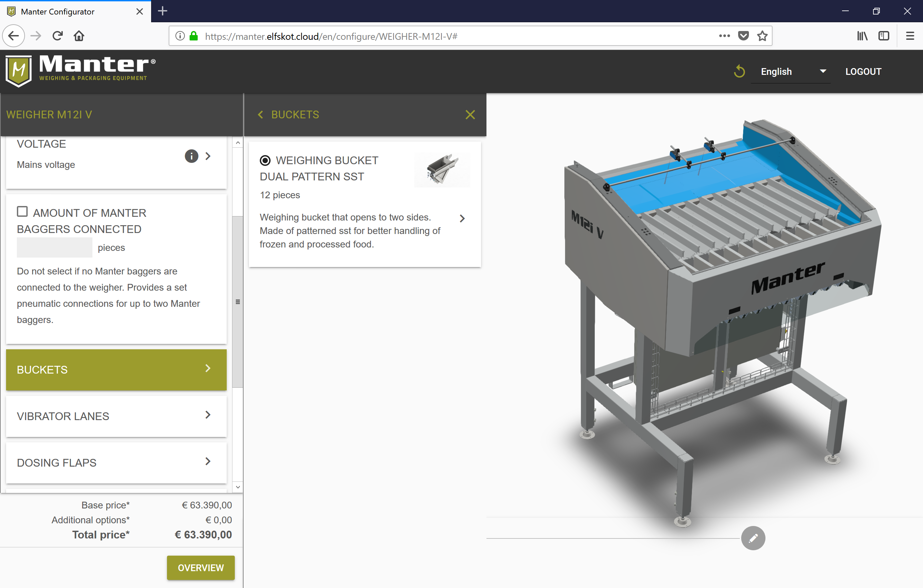Image resolution: width=923 pixels, height=588 pixels.
Task: Bookmark this page with the star icon
Action: pyautogui.click(x=762, y=36)
